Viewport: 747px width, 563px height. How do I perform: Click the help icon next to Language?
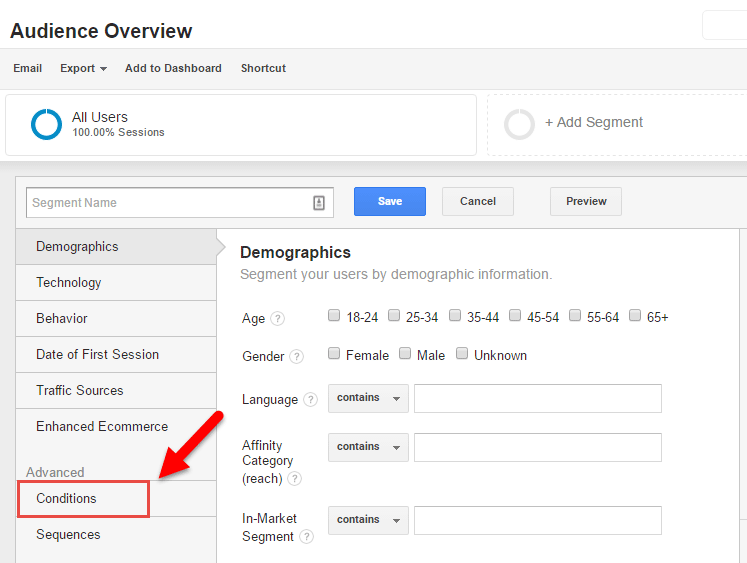[x=311, y=399]
